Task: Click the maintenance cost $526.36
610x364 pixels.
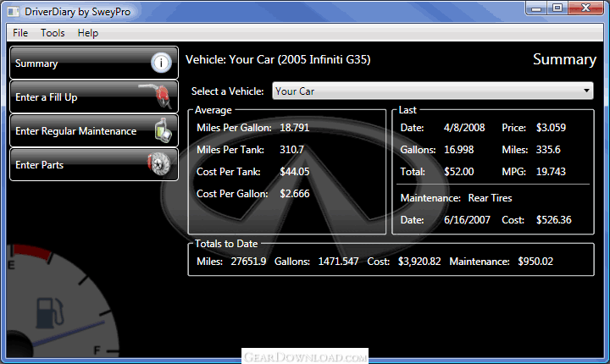Action: pos(553,220)
